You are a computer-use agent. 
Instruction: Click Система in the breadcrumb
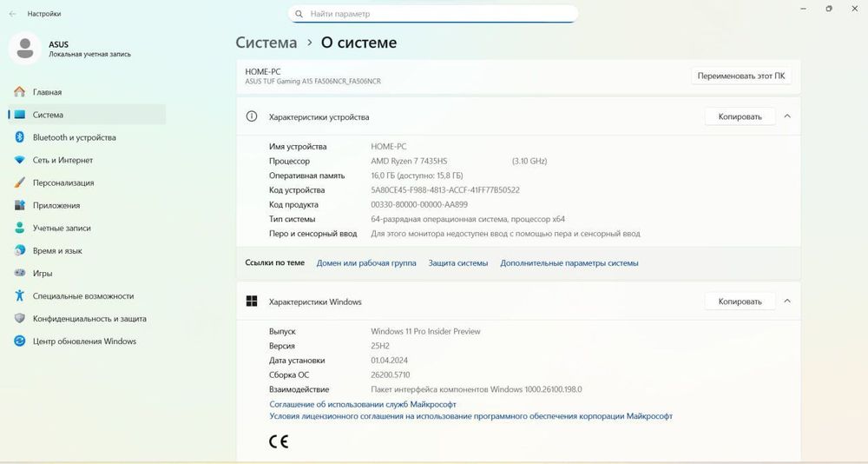266,43
